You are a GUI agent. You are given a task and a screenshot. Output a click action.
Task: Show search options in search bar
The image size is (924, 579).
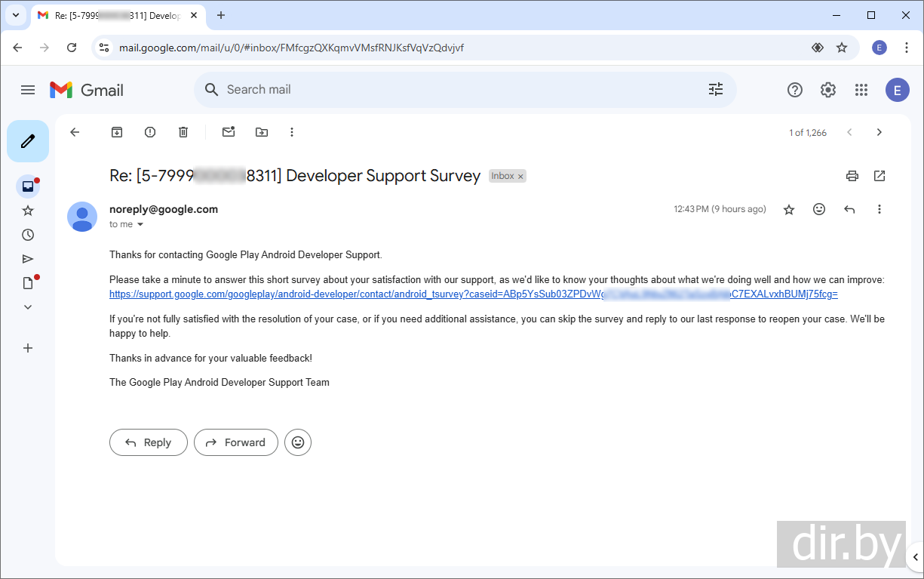(x=715, y=90)
